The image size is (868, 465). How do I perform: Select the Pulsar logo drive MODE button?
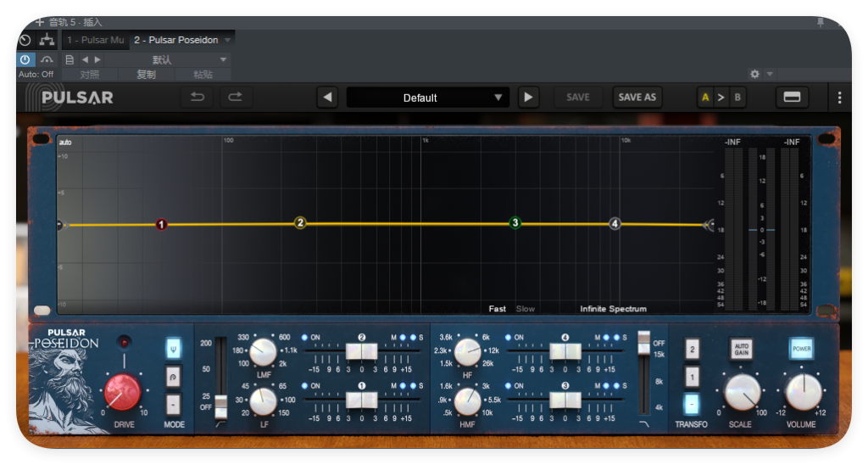click(173, 377)
